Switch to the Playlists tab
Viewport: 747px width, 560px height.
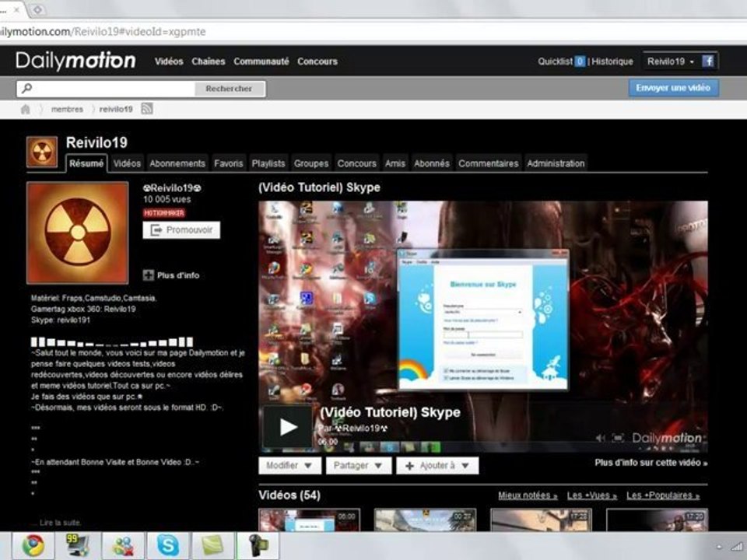pos(268,163)
